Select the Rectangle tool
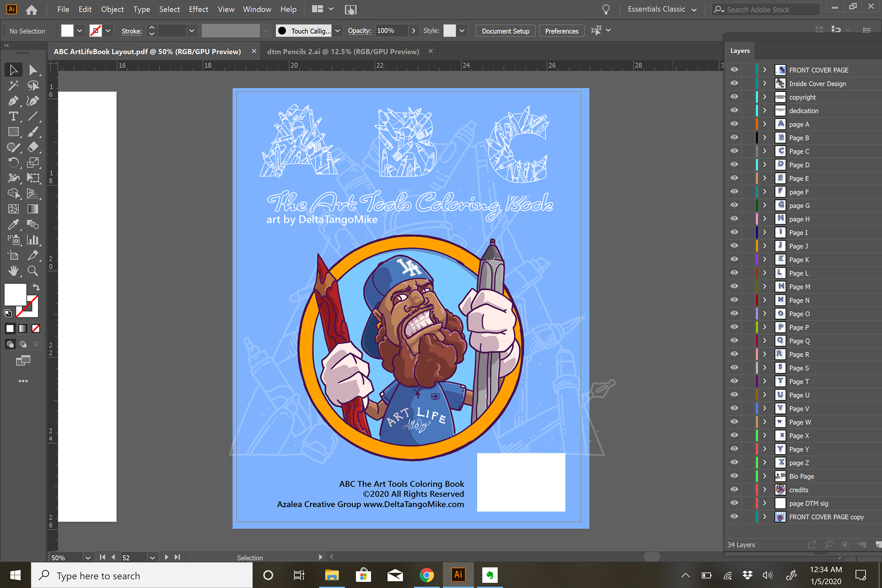The height and width of the screenshot is (588, 882). coord(13,132)
